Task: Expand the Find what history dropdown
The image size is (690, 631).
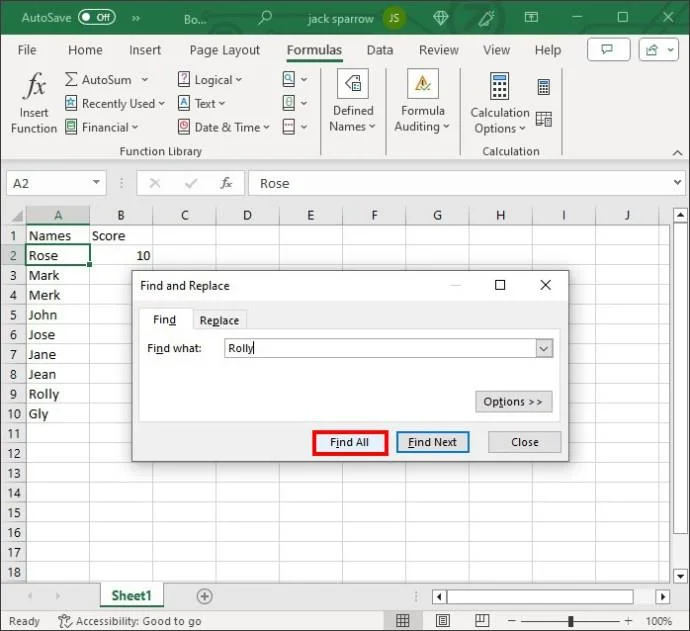Action: [x=544, y=348]
